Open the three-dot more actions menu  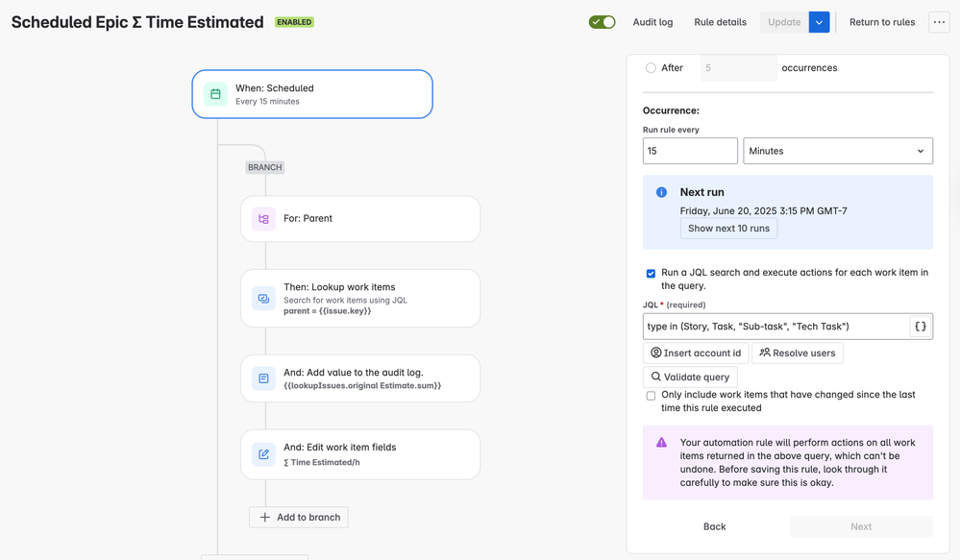[x=939, y=22]
